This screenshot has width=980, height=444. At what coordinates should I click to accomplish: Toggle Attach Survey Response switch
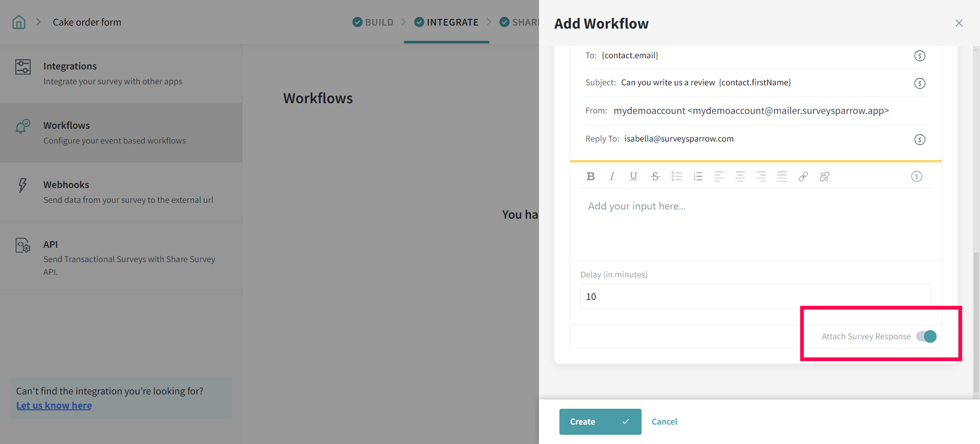click(x=926, y=336)
